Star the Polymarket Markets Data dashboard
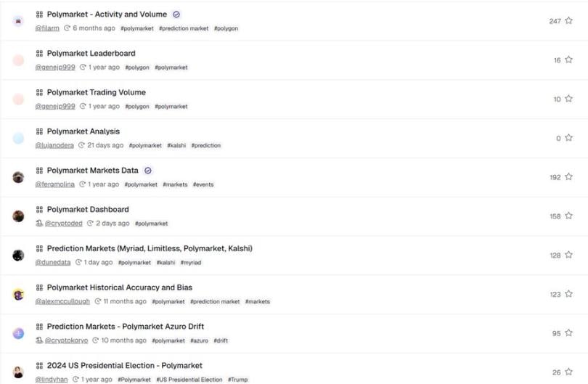 [x=568, y=177]
